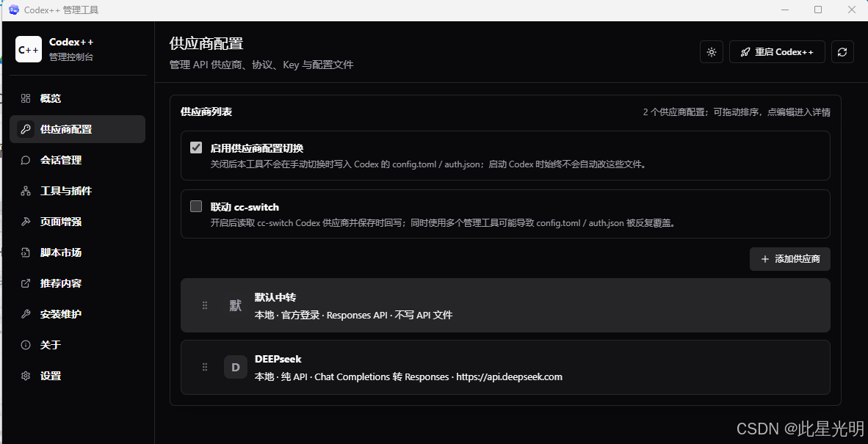This screenshot has height=444, width=868.
Task: Click the wrench icon beside 安装维护
Action: (26, 314)
